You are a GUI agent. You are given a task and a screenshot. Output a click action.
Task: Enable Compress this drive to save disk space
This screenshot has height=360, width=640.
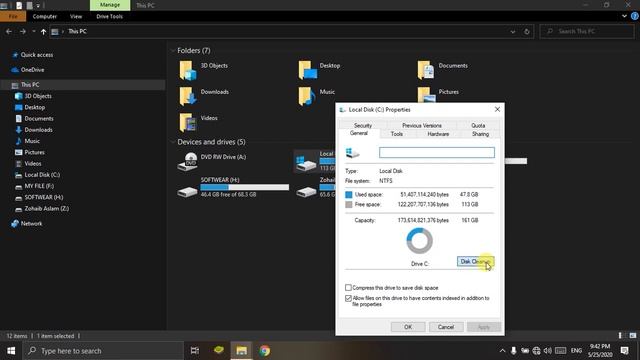pyautogui.click(x=348, y=288)
